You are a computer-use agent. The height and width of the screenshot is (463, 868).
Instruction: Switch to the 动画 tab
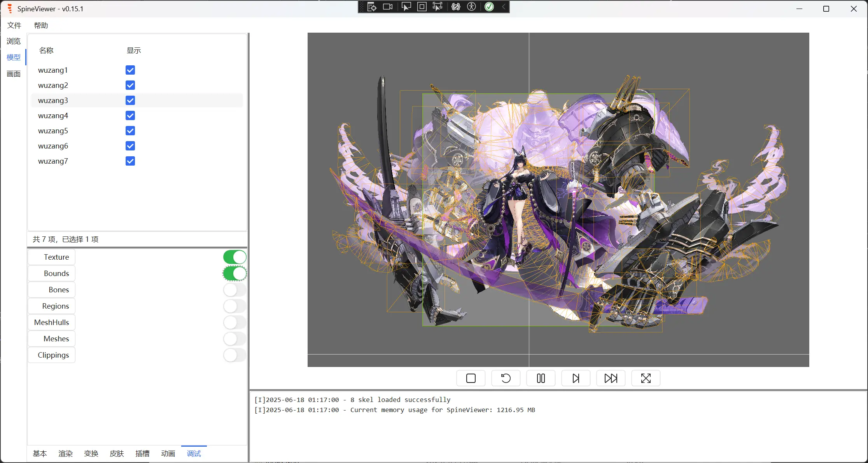(x=168, y=453)
